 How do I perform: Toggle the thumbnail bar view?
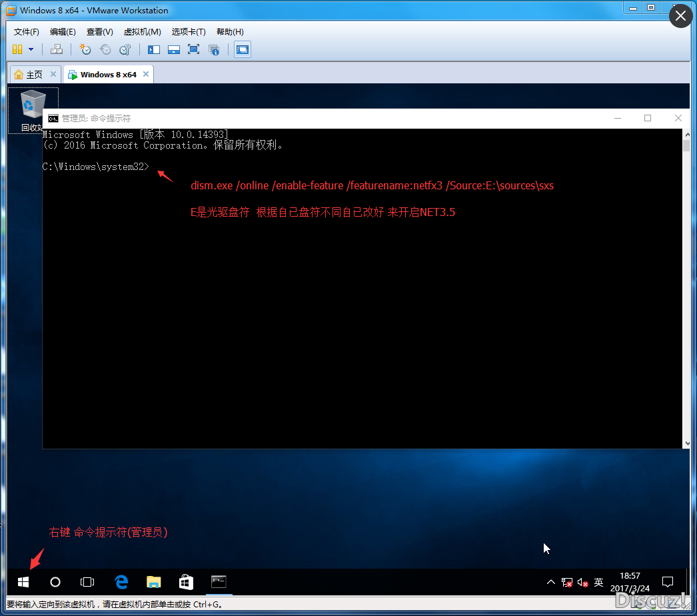tap(174, 49)
